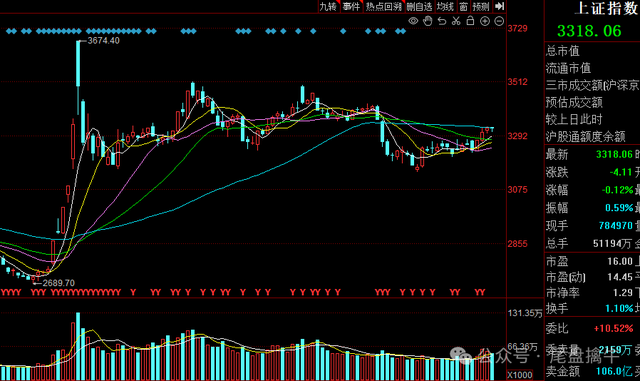Screen dimensions: 640x381
Task: Open the 热点回溯 tab
Action: pos(384,6)
